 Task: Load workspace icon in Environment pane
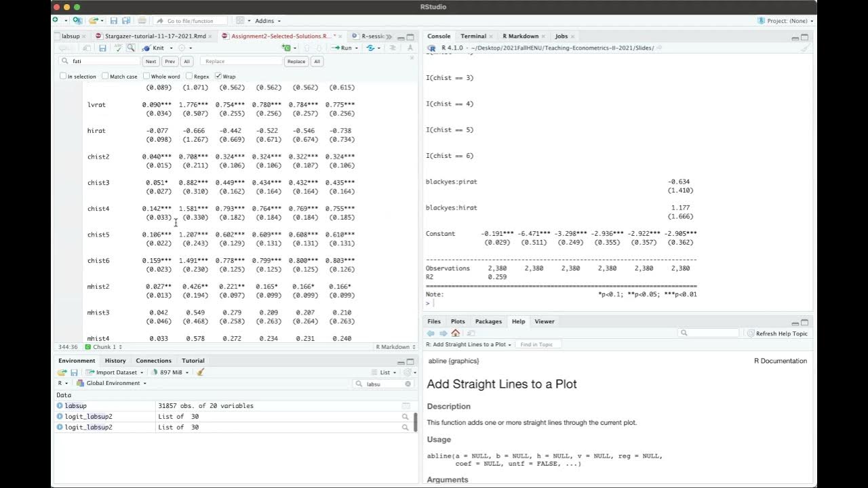[x=62, y=372]
